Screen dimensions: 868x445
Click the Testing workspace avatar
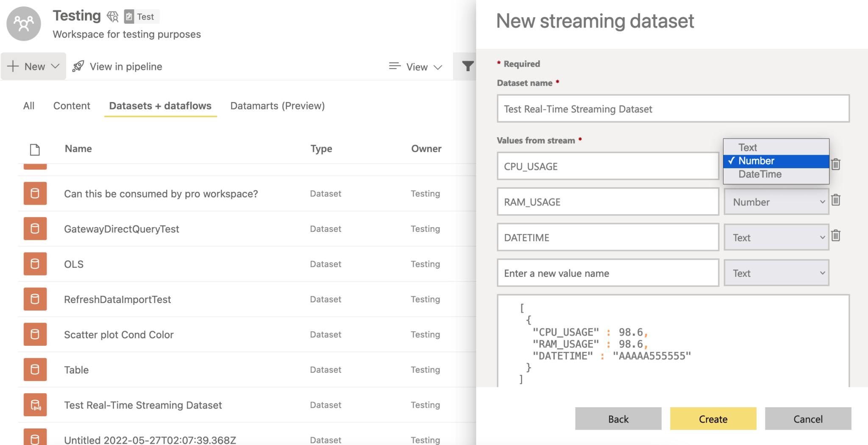click(23, 23)
